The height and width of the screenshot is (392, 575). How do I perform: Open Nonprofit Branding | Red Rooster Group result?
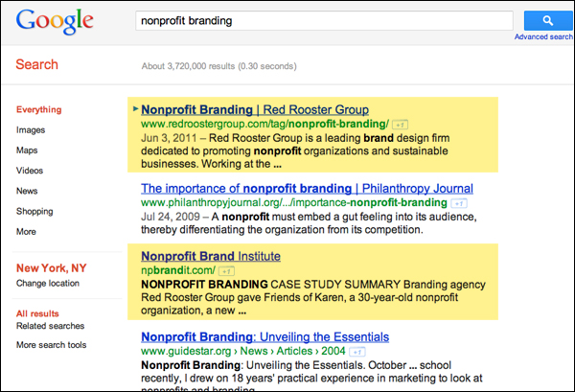[255, 109]
